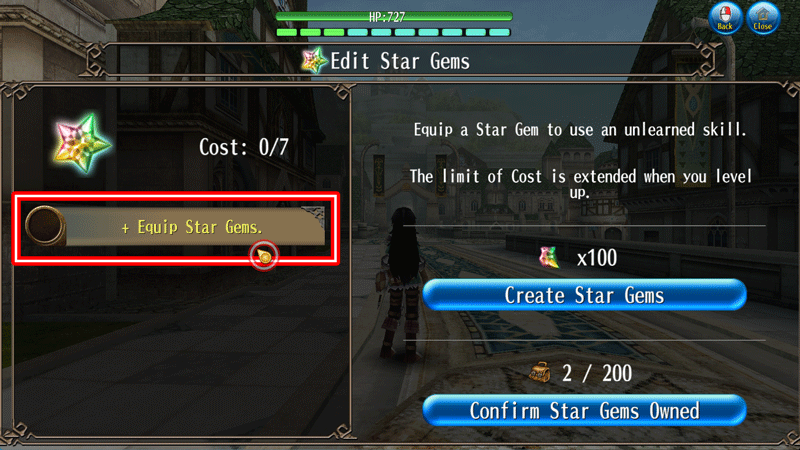
Task: Select the Equip Star Gems slot
Action: point(176,227)
